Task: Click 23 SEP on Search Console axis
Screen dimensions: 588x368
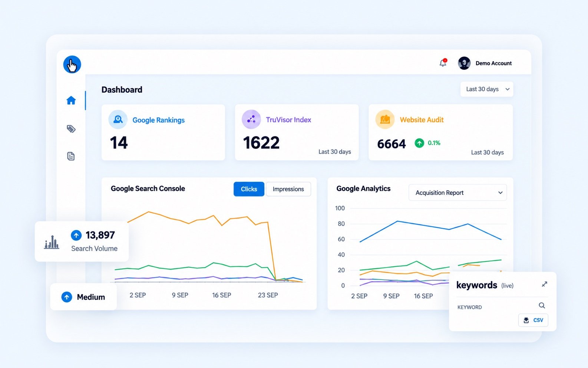Action: tap(268, 295)
